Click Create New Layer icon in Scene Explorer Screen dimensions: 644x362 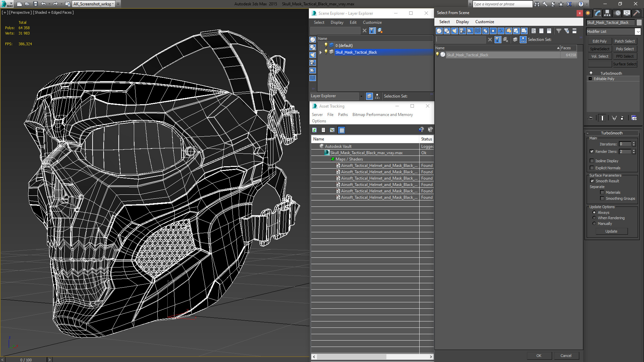(380, 31)
